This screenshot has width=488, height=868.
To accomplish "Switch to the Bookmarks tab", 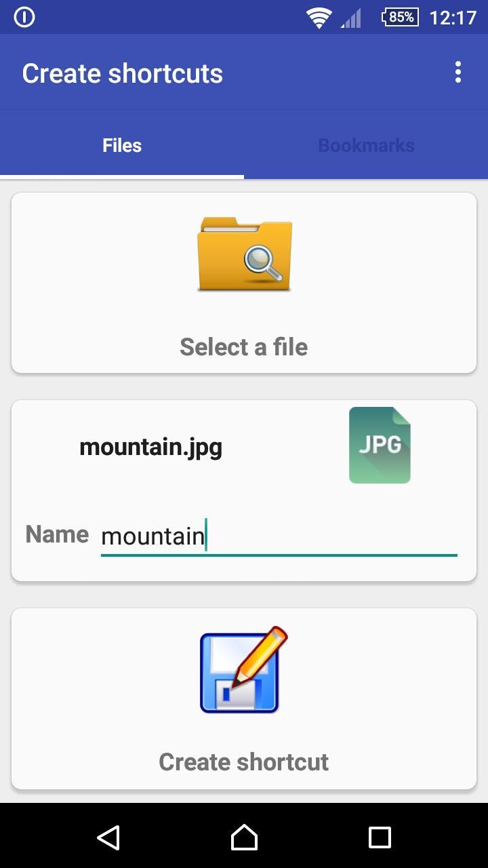I will point(366,145).
